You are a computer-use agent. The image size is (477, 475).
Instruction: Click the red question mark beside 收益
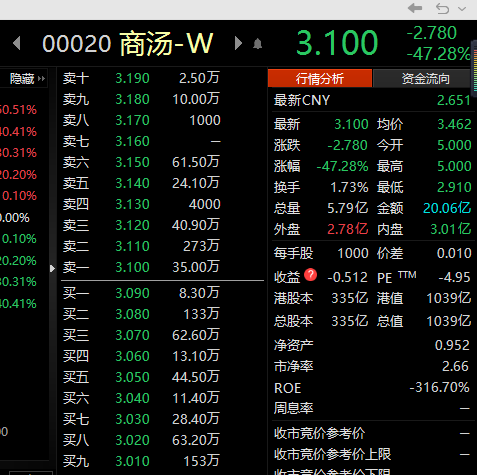310,275
